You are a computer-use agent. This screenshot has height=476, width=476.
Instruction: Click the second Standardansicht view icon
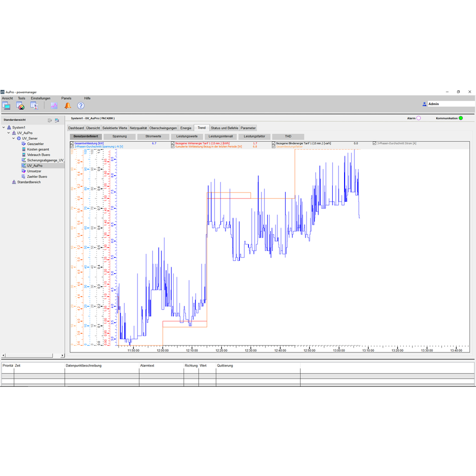(57, 120)
